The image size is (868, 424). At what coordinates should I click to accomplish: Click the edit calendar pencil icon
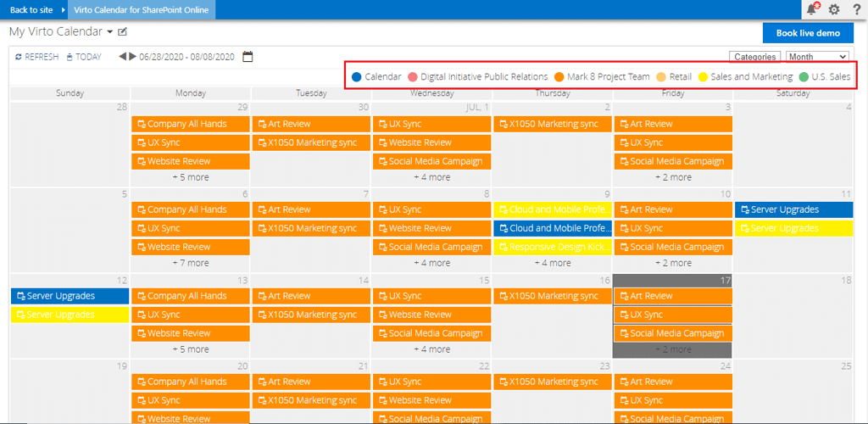coord(122,31)
